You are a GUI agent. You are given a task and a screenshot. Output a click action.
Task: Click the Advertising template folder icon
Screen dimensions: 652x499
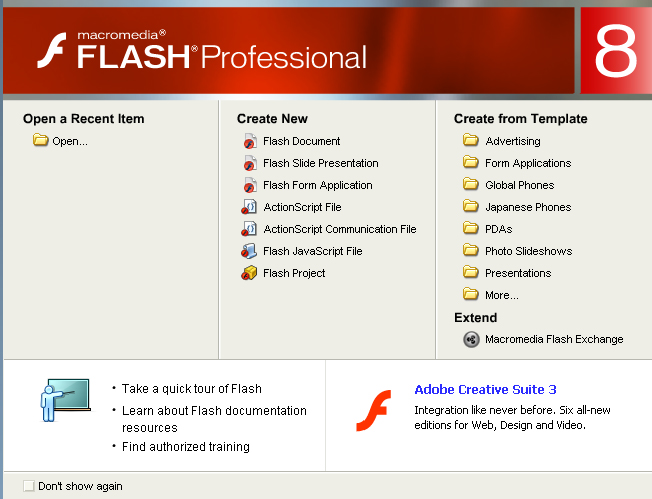point(470,140)
